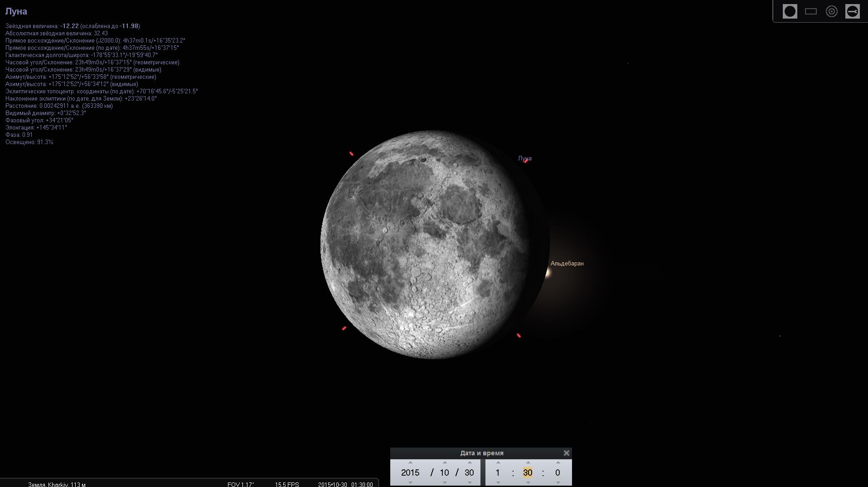Decrease the year with the down arrow

410,482
